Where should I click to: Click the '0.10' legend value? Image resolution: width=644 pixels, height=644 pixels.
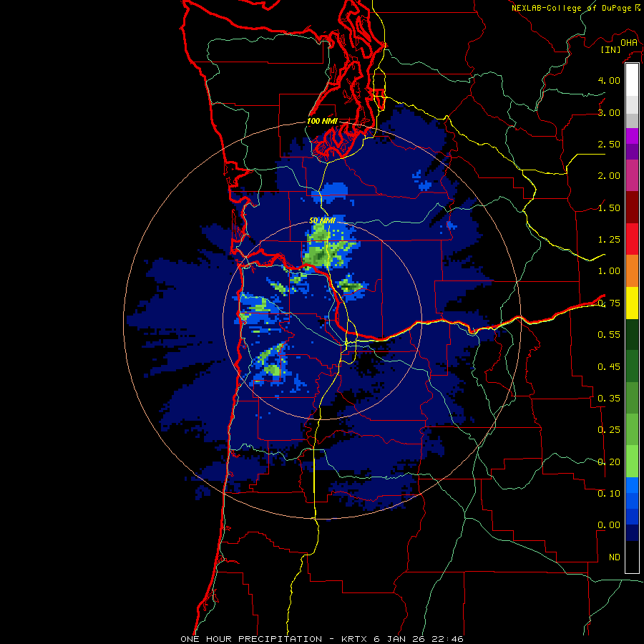609,494
